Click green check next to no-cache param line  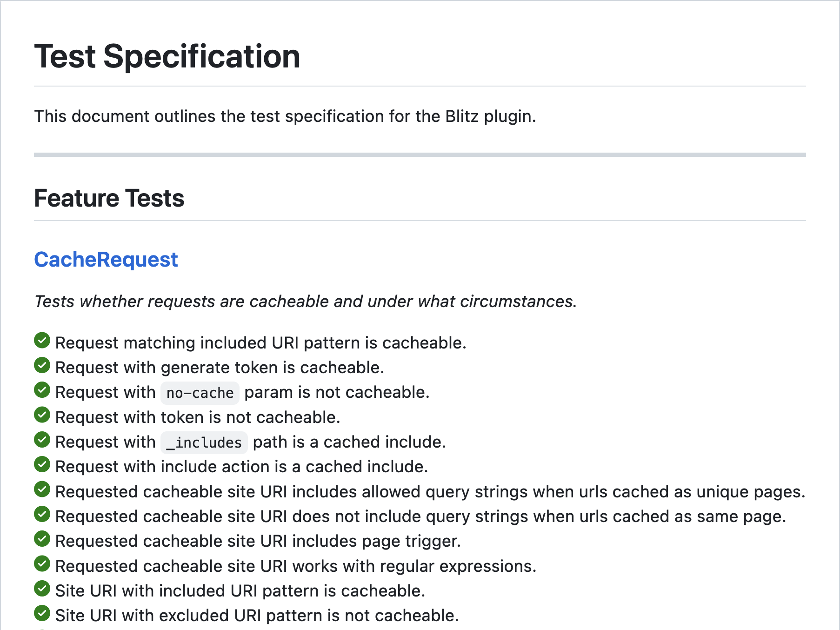(42, 390)
